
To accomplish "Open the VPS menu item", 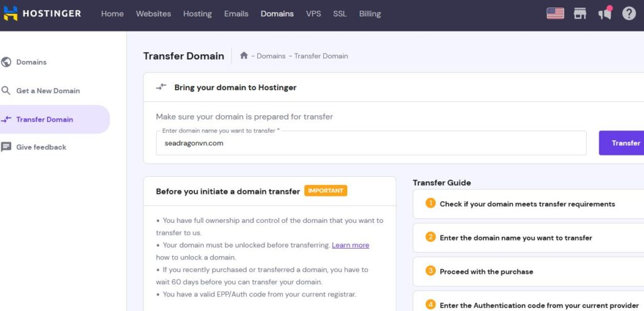I will coord(313,13).
